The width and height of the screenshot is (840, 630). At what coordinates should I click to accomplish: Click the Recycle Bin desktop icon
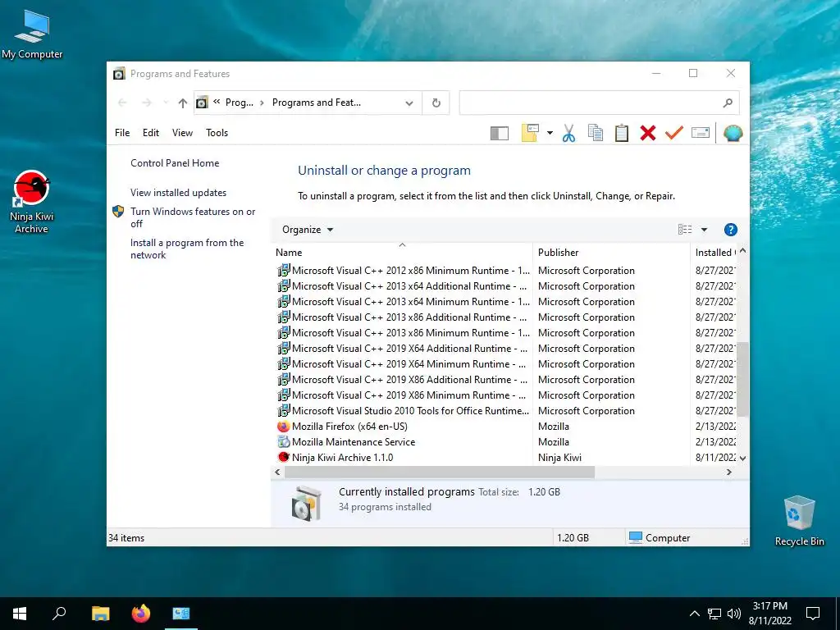pyautogui.click(x=799, y=521)
